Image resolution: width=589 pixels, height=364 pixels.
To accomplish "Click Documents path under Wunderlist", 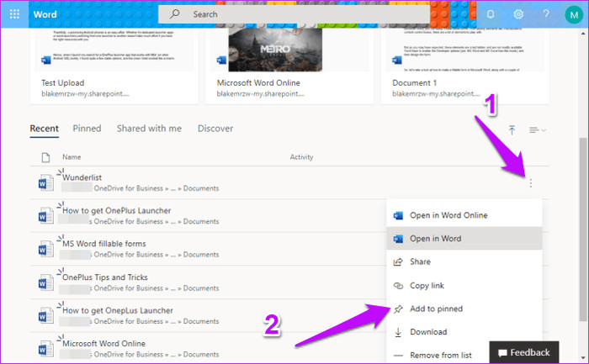I will tap(201, 188).
